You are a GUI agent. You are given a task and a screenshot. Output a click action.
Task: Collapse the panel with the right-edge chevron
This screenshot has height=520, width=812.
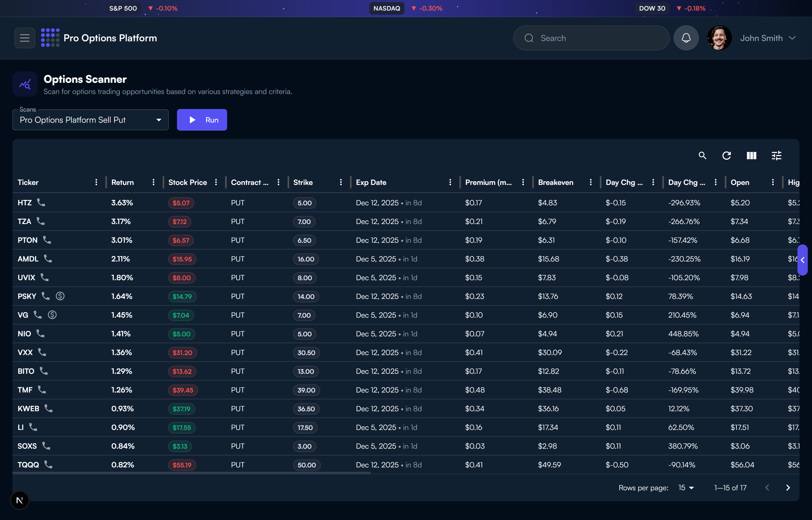coord(803,260)
